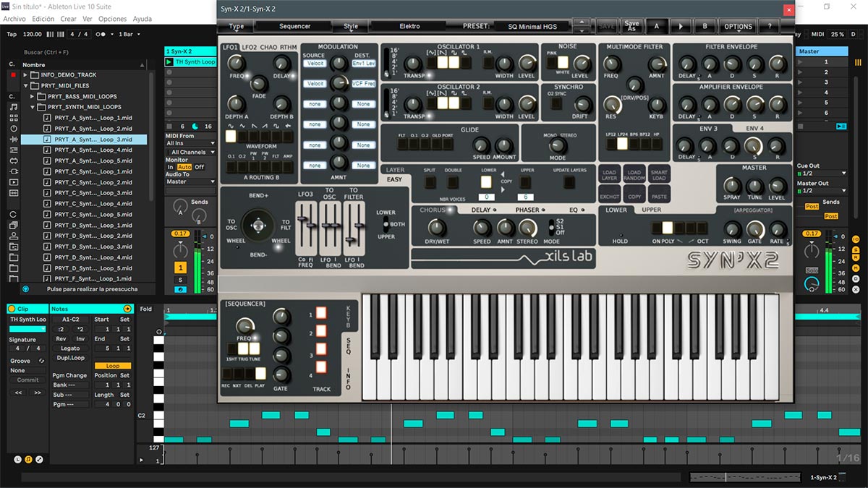This screenshot has width=868, height=488.
Task: Open the Crear menu
Action: point(68,19)
